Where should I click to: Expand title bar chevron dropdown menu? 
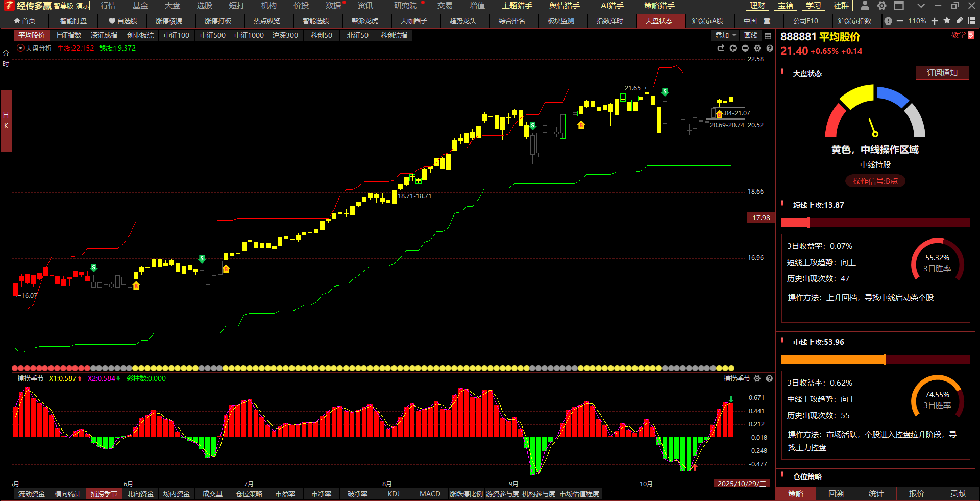(921, 6)
